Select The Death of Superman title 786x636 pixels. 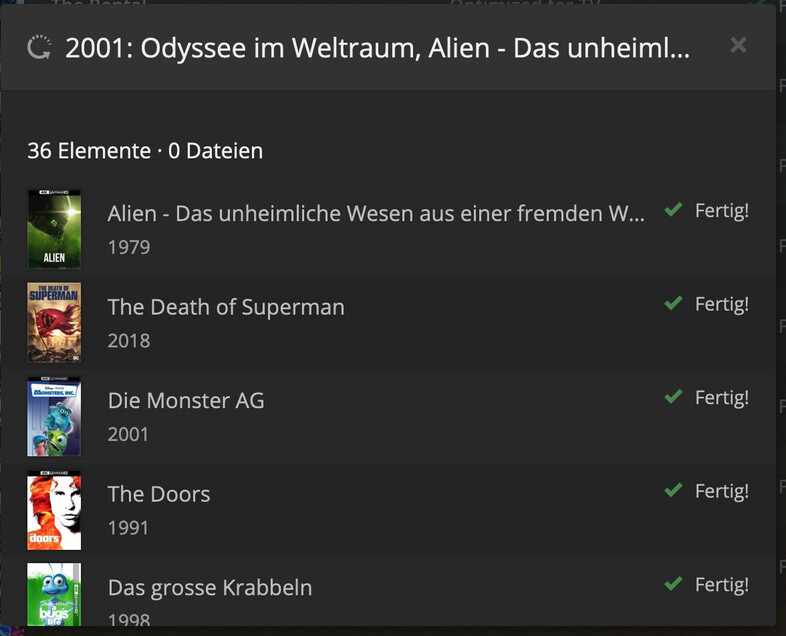(x=226, y=307)
